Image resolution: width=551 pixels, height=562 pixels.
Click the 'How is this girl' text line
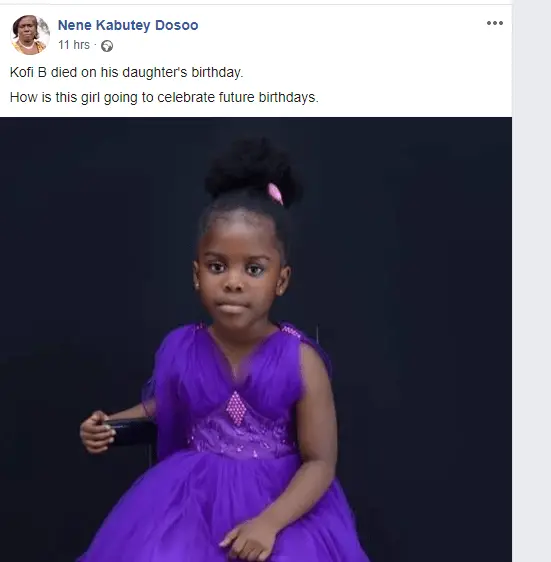pos(164,97)
